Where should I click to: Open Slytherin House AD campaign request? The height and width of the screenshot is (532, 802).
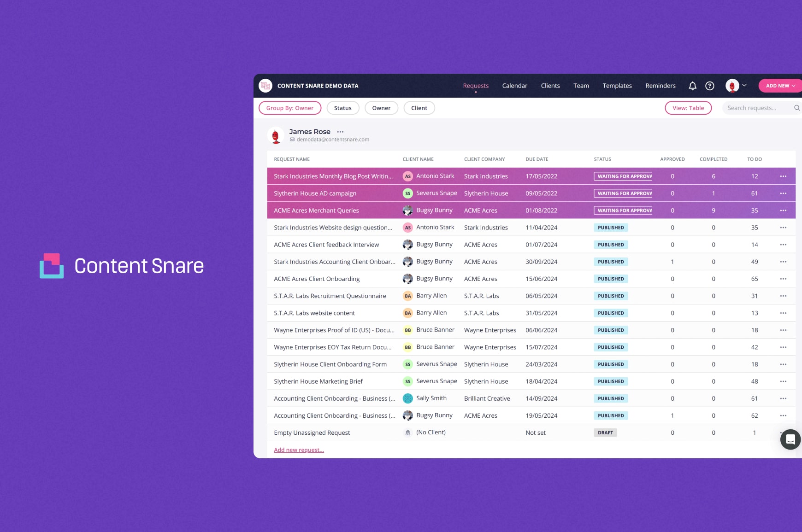[315, 193]
